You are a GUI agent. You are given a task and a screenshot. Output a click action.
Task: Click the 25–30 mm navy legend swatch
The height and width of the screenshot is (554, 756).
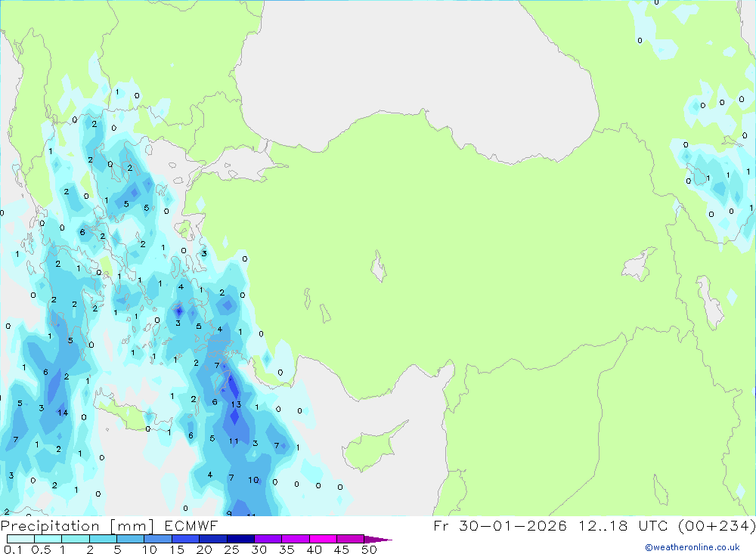240,539
